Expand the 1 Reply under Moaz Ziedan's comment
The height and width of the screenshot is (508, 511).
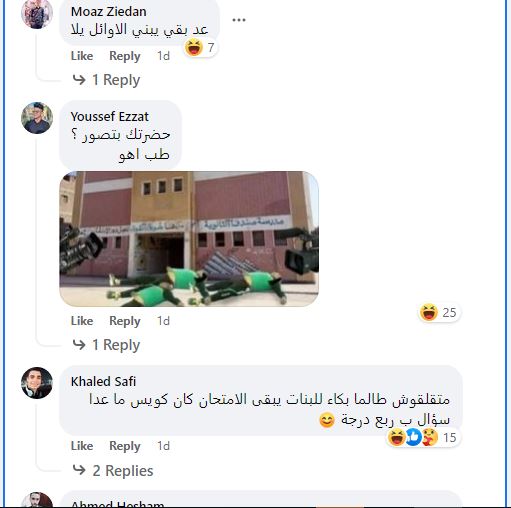click(106, 80)
